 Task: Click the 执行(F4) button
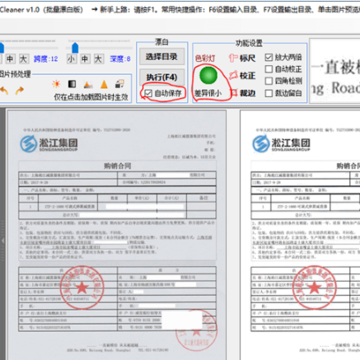tap(161, 77)
